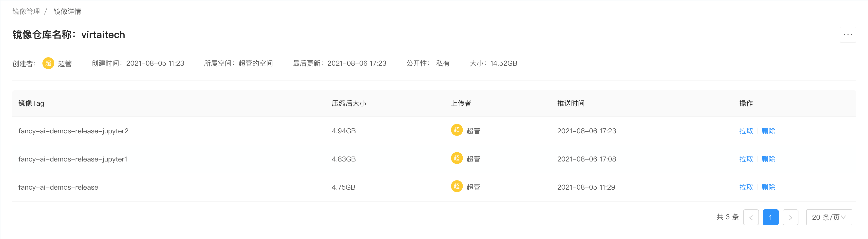868x239 pixels.
Task: Open the three-dots more options menu
Action: click(848, 34)
